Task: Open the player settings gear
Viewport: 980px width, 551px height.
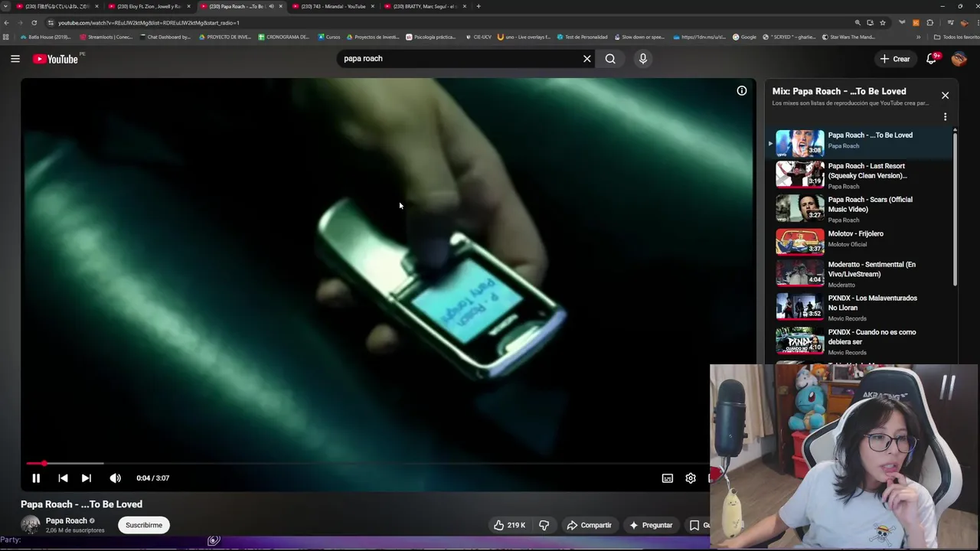Action: pos(691,478)
